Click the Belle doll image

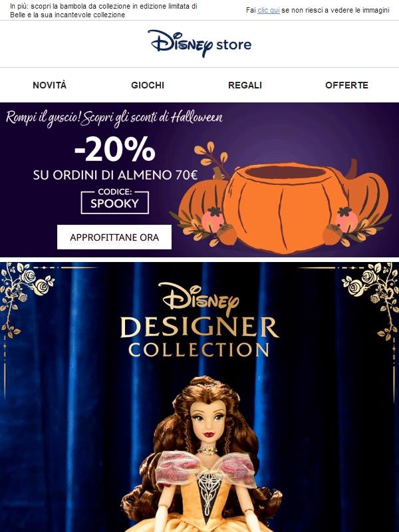click(203, 454)
